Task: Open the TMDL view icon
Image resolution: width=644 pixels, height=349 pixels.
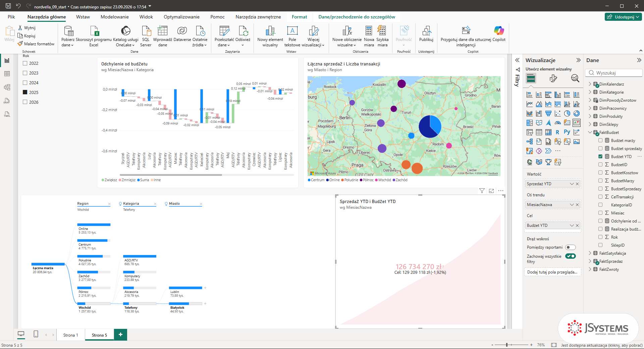Action: coord(7,114)
